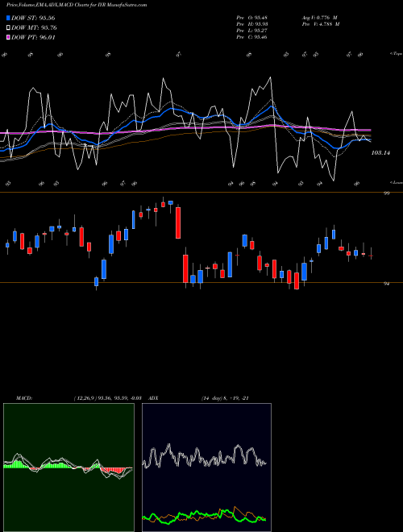
Task: Click the MACD: label above the green panel
Action: (x=24, y=398)
